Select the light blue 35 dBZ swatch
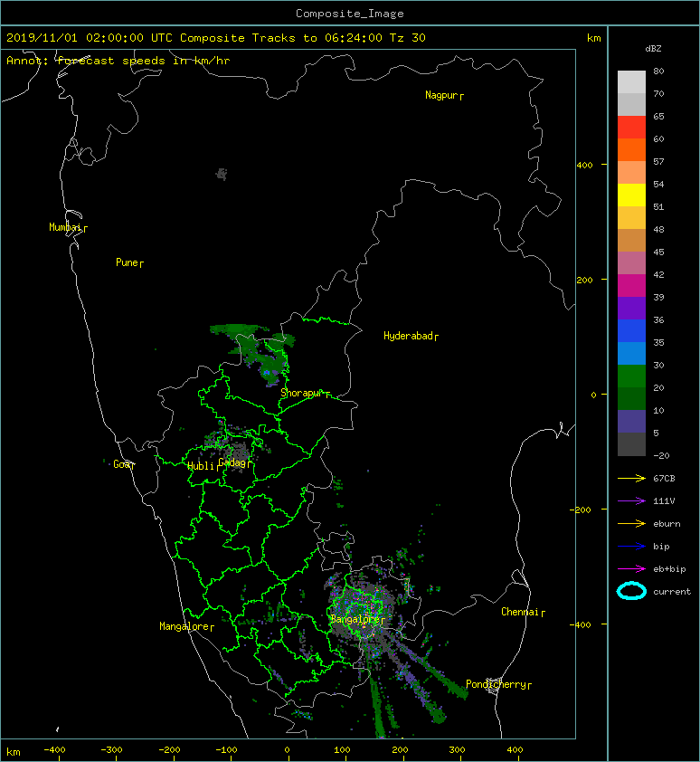700x762 pixels. pos(631,353)
